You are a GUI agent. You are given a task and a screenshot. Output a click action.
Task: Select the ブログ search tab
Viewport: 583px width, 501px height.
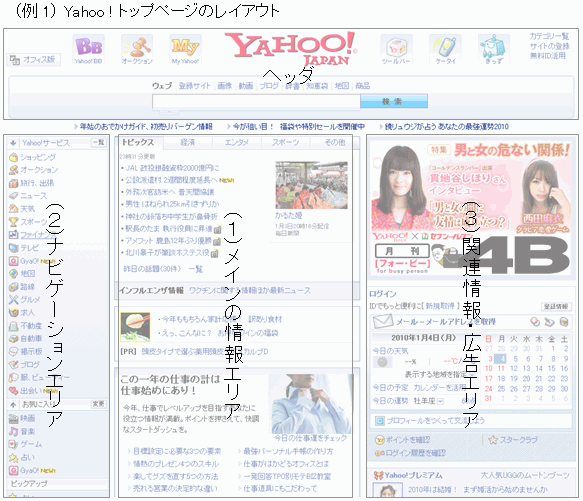269,86
